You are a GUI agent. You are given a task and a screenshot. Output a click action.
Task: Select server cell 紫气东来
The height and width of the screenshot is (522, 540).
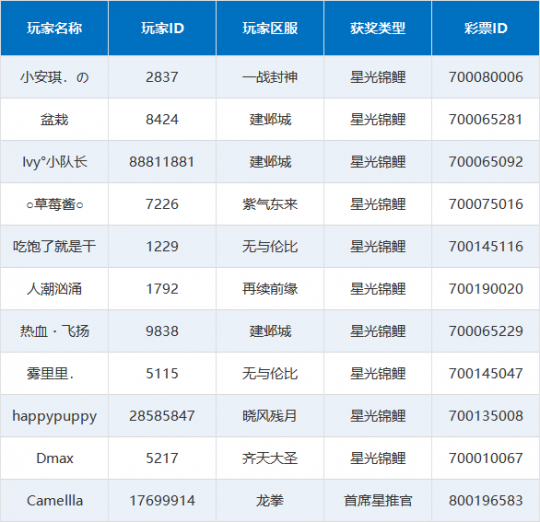click(x=270, y=204)
